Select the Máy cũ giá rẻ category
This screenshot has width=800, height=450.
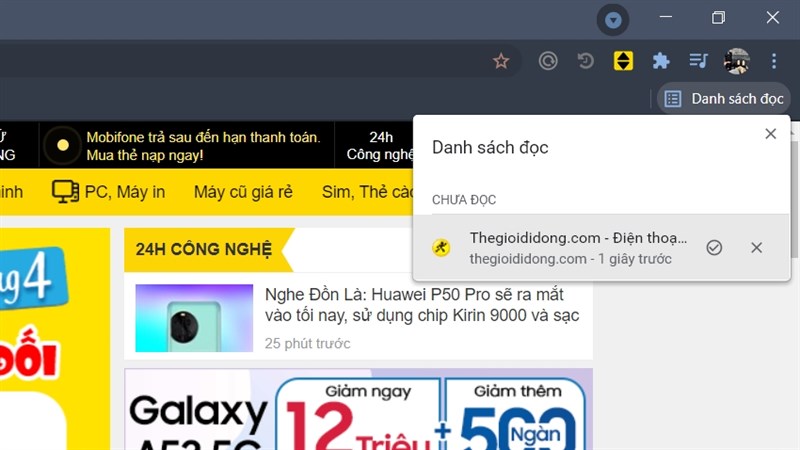(x=243, y=192)
